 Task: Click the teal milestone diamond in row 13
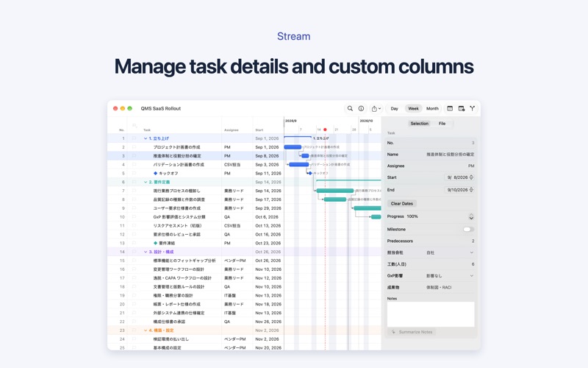155,243
